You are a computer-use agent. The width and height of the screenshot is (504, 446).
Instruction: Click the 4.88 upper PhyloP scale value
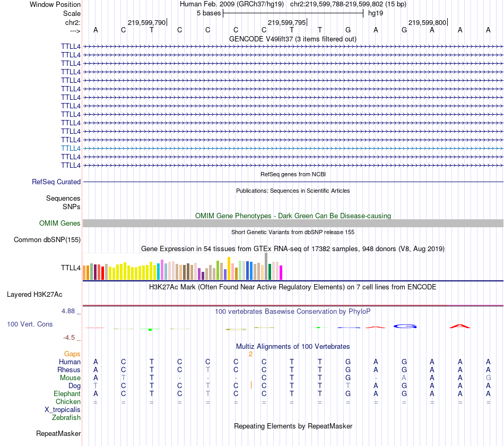(x=68, y=311)
